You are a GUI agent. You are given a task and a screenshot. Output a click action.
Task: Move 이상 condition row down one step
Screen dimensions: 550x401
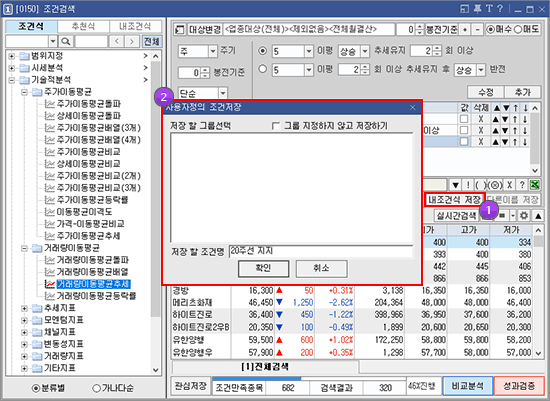pos(506,131)
